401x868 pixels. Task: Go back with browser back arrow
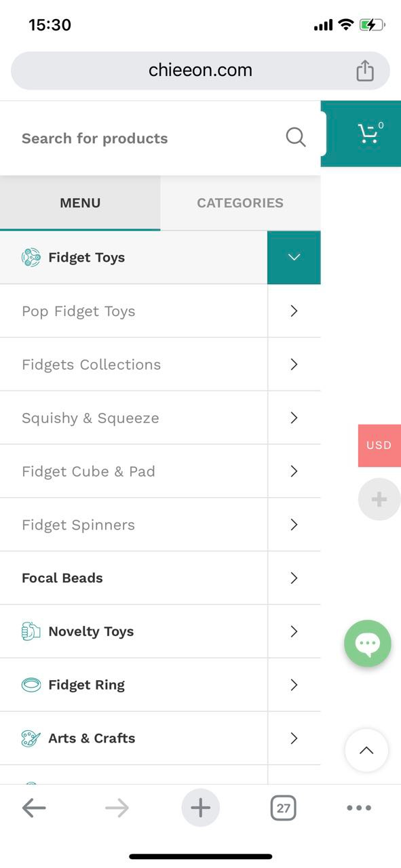tap(34, 808)
